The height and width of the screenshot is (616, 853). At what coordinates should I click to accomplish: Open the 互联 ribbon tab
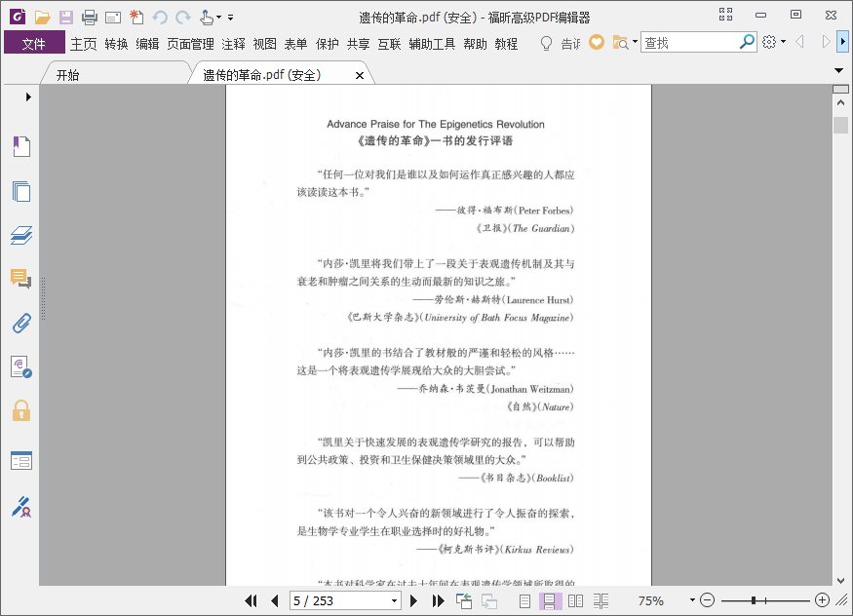pos(390,44)
